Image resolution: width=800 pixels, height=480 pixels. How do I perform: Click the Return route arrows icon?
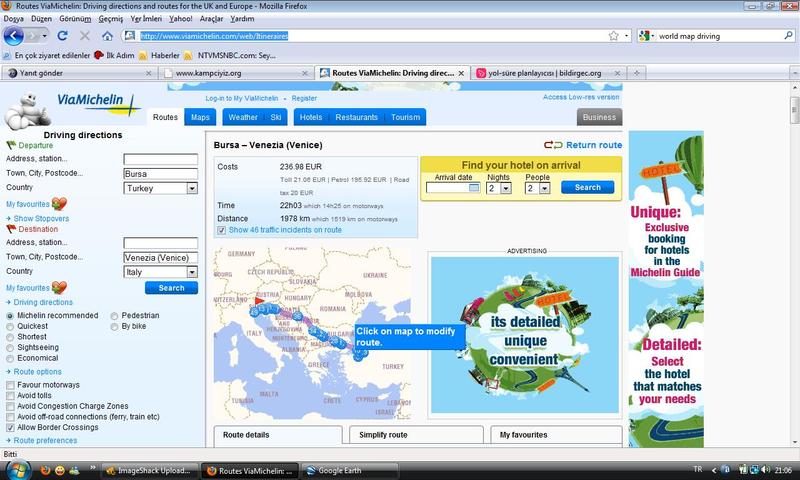click(x=553, y=145)
